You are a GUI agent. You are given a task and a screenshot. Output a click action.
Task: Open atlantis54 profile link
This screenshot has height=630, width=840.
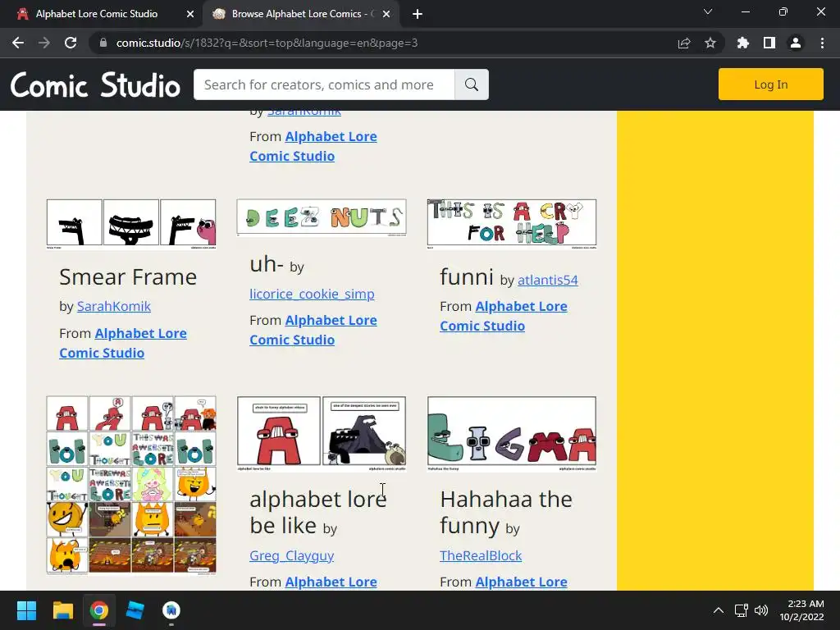point(547,281)
